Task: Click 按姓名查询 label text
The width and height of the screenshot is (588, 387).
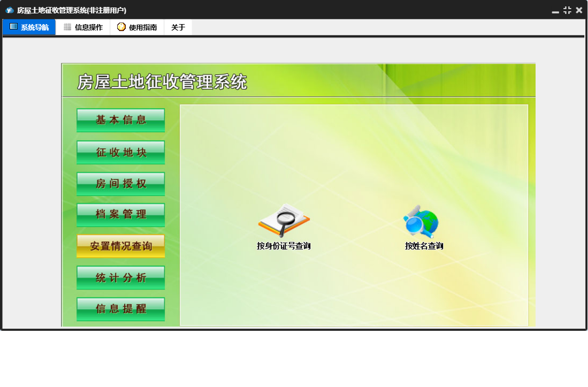Action: 424,246
